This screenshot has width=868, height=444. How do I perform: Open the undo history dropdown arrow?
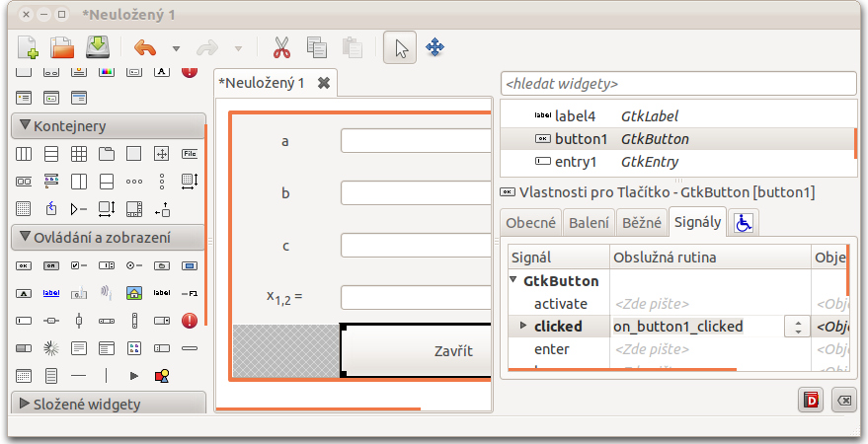176,48
